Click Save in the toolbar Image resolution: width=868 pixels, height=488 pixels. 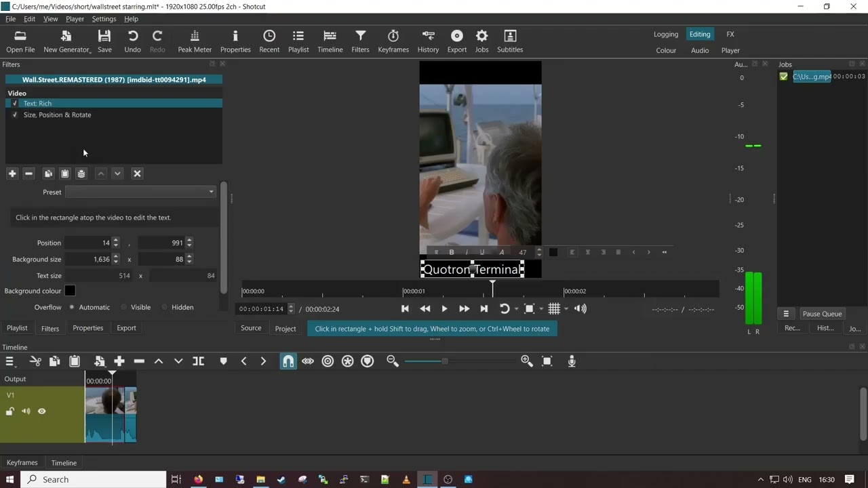[104, 41]
